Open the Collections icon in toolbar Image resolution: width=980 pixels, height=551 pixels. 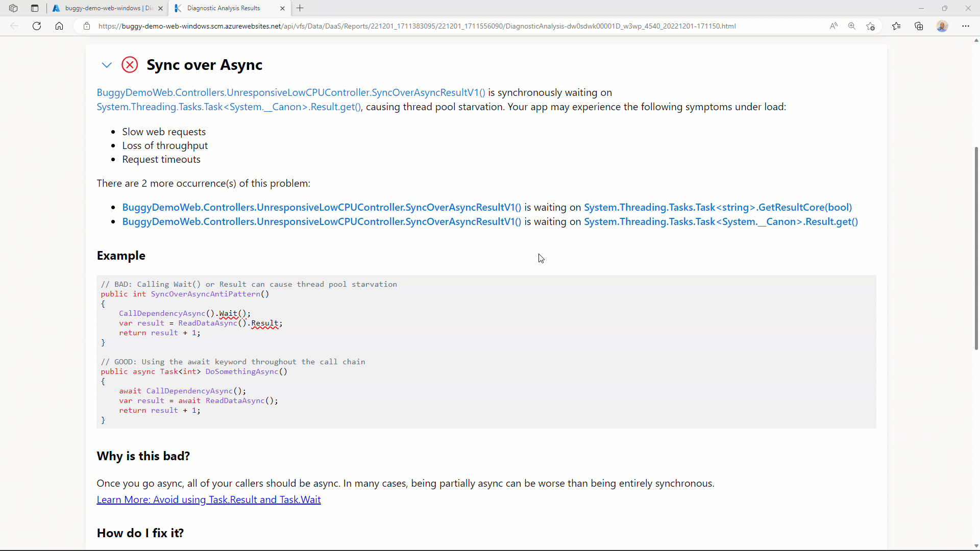(x=919, y=26)
